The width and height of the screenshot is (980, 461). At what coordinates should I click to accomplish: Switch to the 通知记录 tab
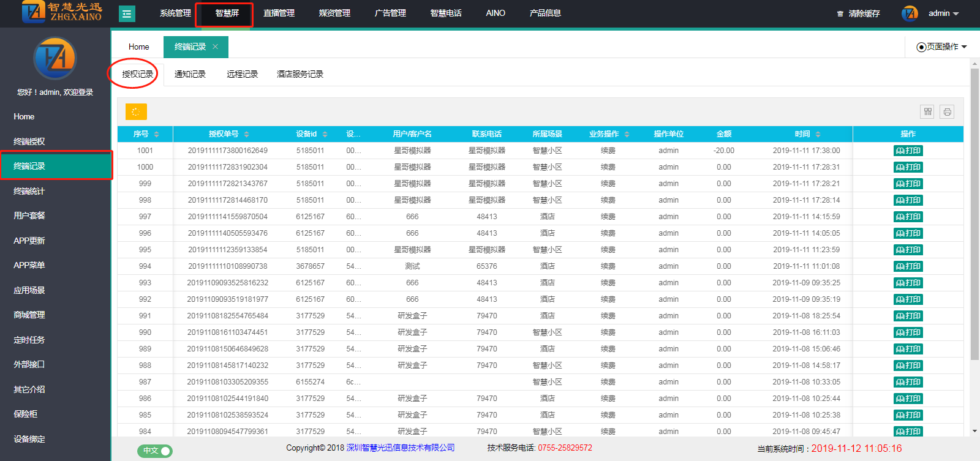[190, 74]
